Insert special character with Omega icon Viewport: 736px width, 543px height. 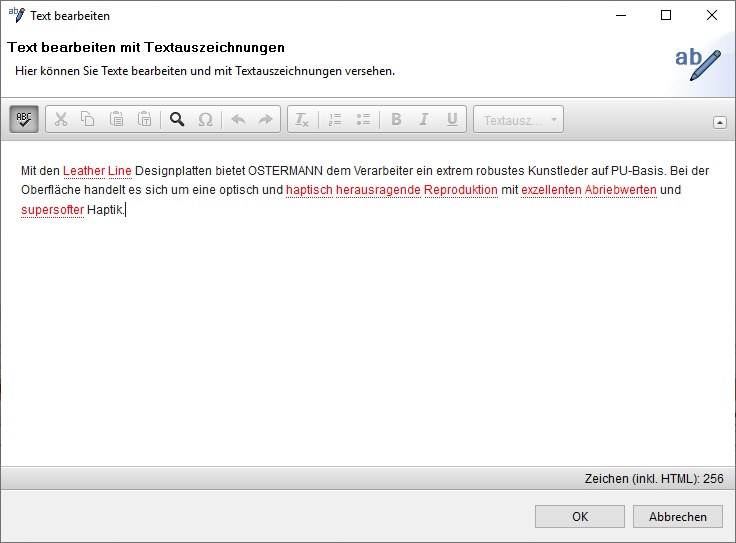coord(205,120)
